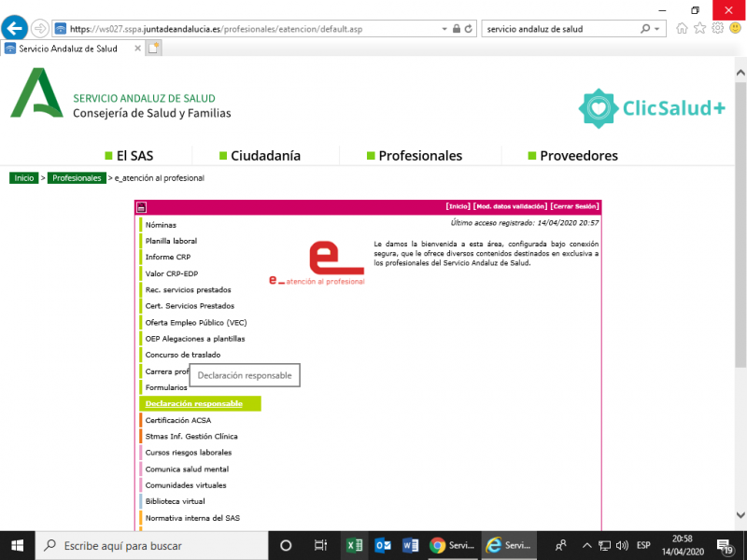Open Outlook from the taskbar
This screenshot has height=560, width=747.
(383, 546)
